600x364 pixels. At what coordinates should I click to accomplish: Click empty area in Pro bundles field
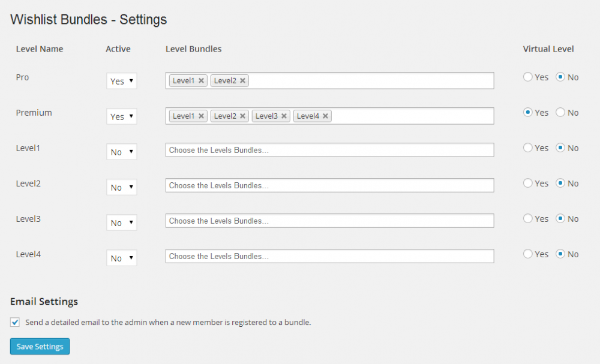pyautogui.click(x=372, y=81)
